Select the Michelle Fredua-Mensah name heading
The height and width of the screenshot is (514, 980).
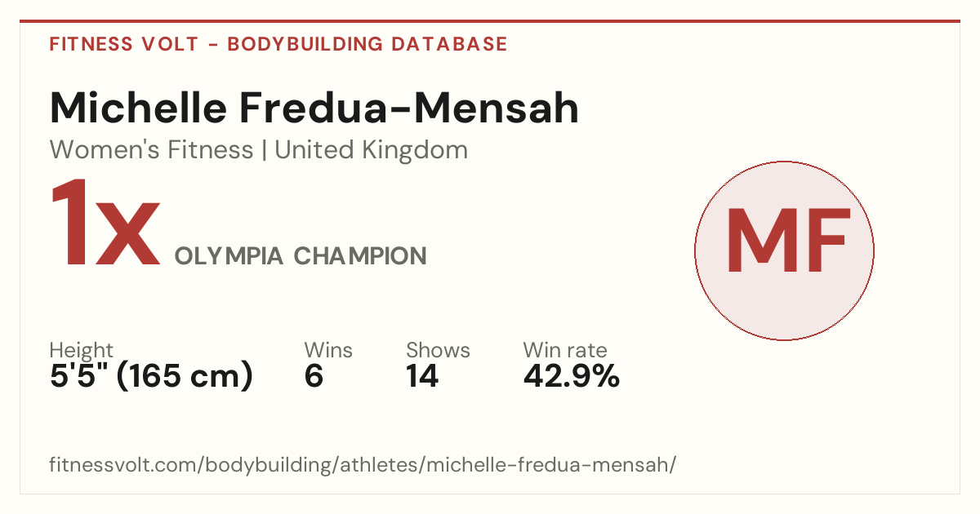[314, 108]
